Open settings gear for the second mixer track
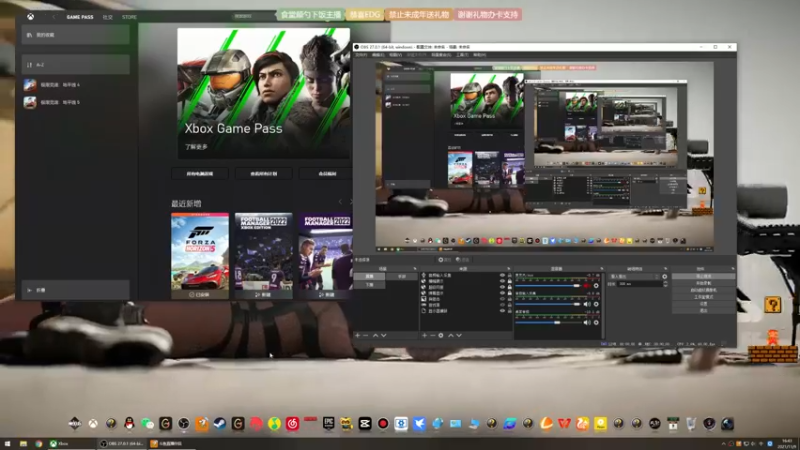The height and width of the screenshot is (450, 800). tap(596, 304)
